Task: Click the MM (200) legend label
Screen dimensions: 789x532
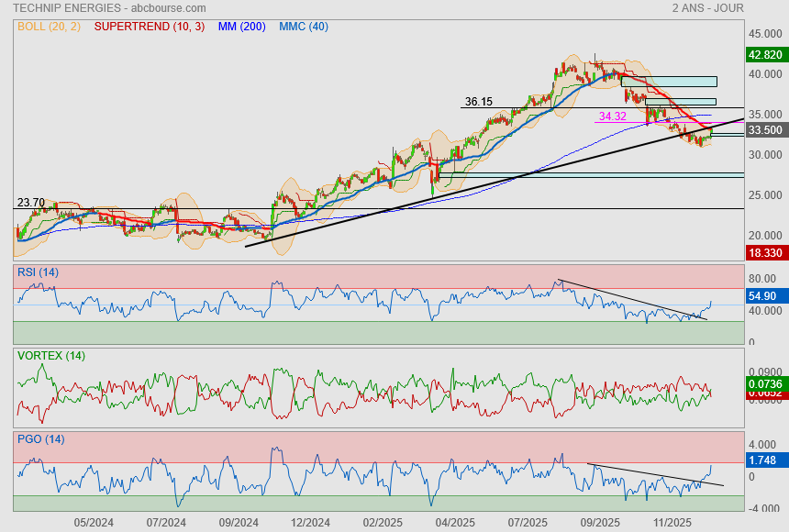Action: 242,27
